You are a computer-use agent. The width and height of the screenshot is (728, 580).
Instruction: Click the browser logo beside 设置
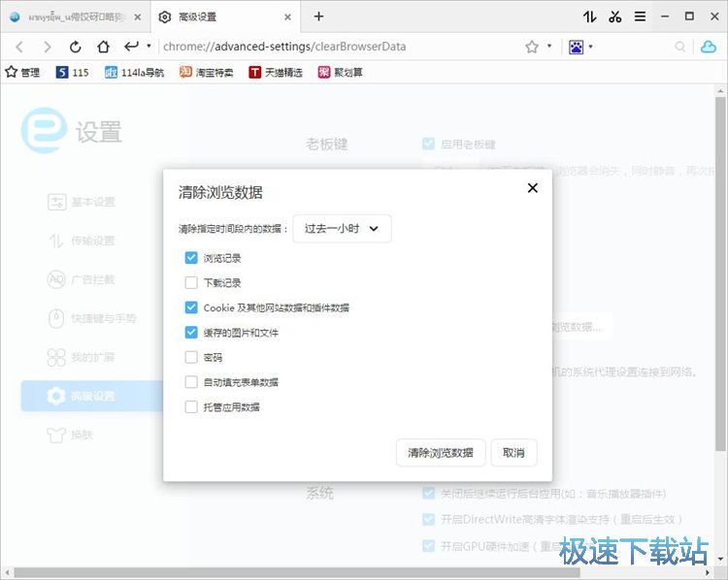pos(44,131)
